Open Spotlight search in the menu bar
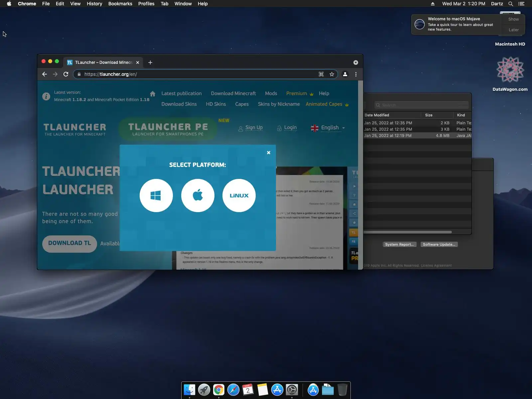This screenshot has width=532, height=399. point(511,4)
